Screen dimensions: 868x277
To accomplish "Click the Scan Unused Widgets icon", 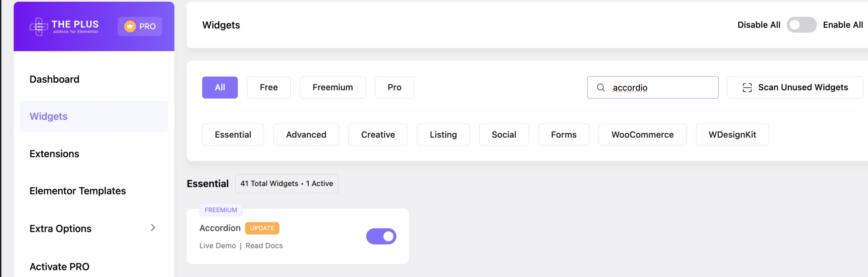I will pos(747,87).
